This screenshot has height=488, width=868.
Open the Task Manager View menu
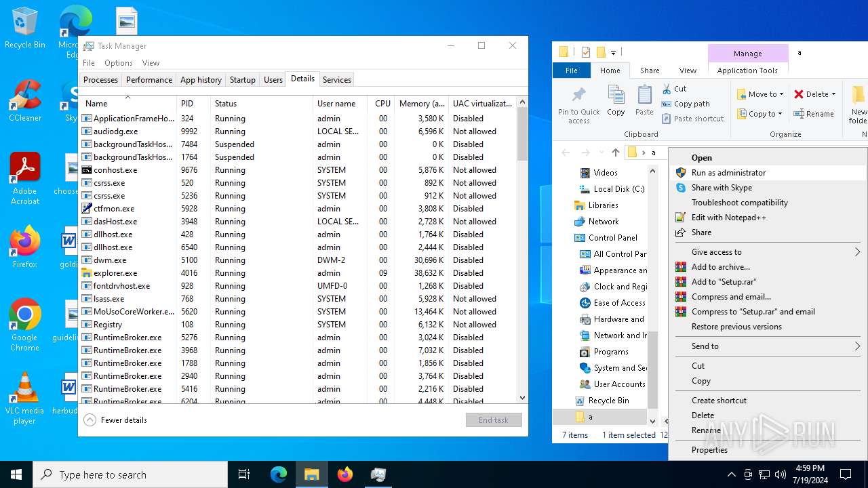coord(151,63)
